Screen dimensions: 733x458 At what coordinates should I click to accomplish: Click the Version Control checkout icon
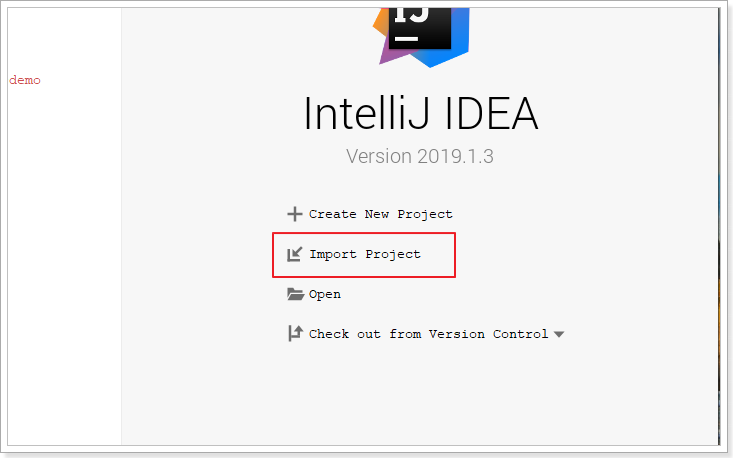(295, 334)
